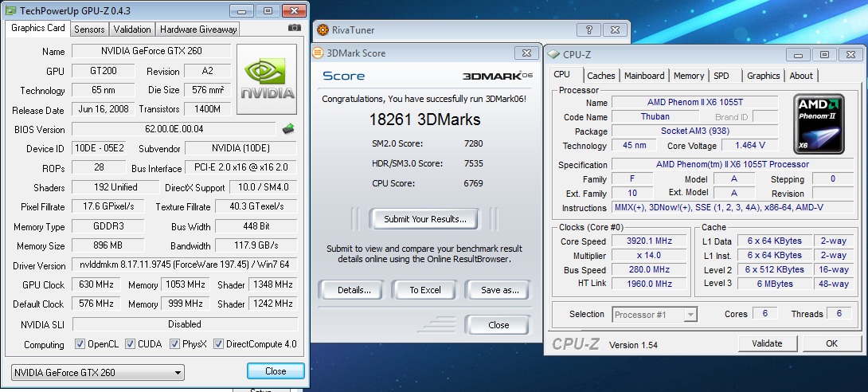
Task: Click the Core Speed 3920.1 MHz value
Action: point(649,241)
